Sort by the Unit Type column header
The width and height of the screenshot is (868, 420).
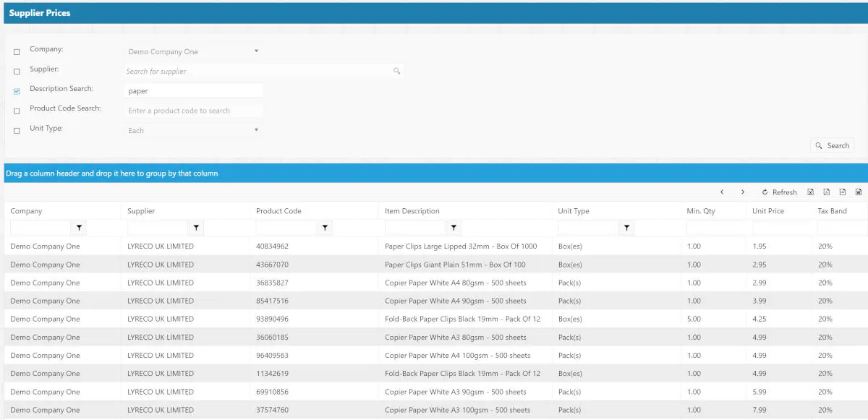[x=574, y=211]
